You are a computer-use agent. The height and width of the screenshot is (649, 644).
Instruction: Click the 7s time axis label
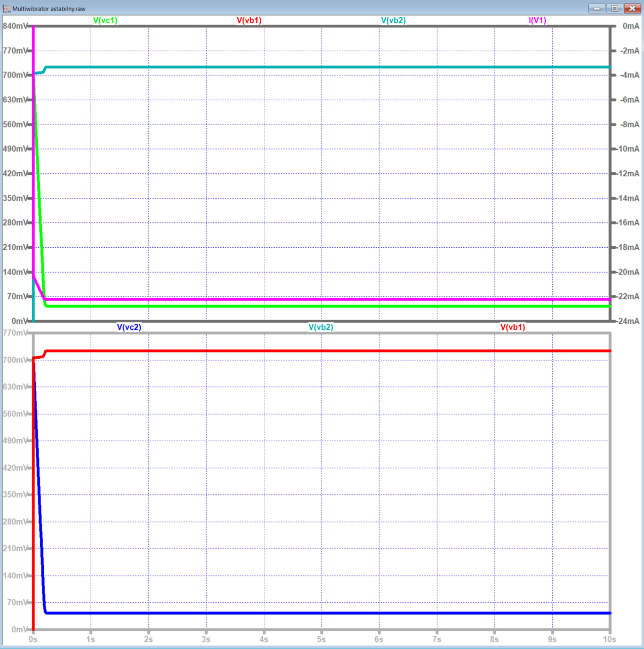tap(437, 639)
